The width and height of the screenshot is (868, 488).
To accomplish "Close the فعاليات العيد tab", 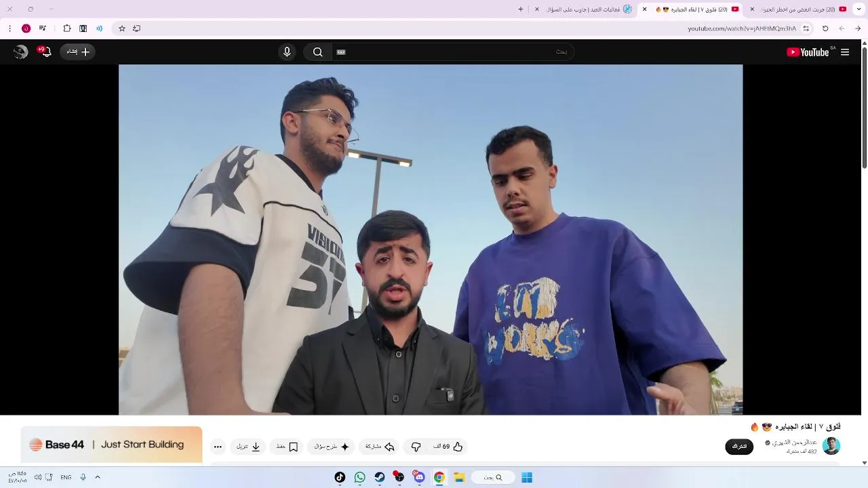I will (x=537, y=9).
